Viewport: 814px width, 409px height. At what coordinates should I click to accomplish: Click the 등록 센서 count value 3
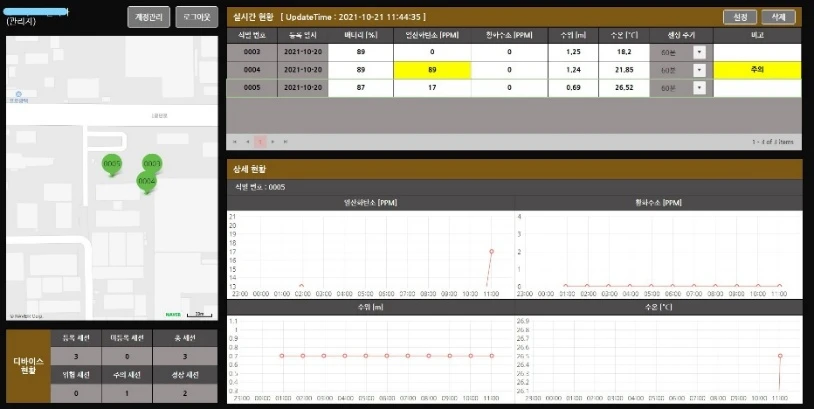coord(76,357)
